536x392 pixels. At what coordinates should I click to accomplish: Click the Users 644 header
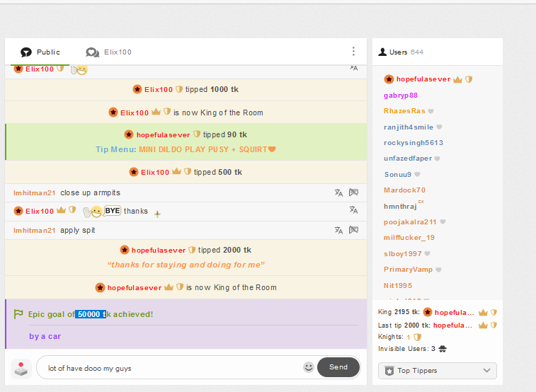401,52
